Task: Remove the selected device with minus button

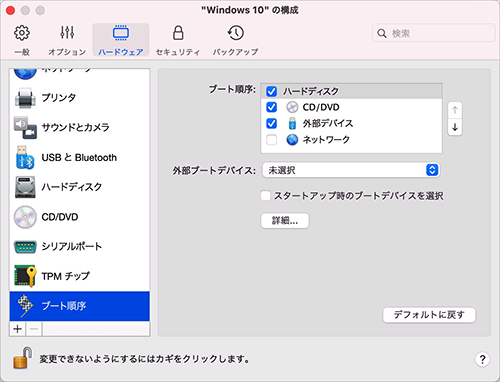Action: click(x=34, y=329)
